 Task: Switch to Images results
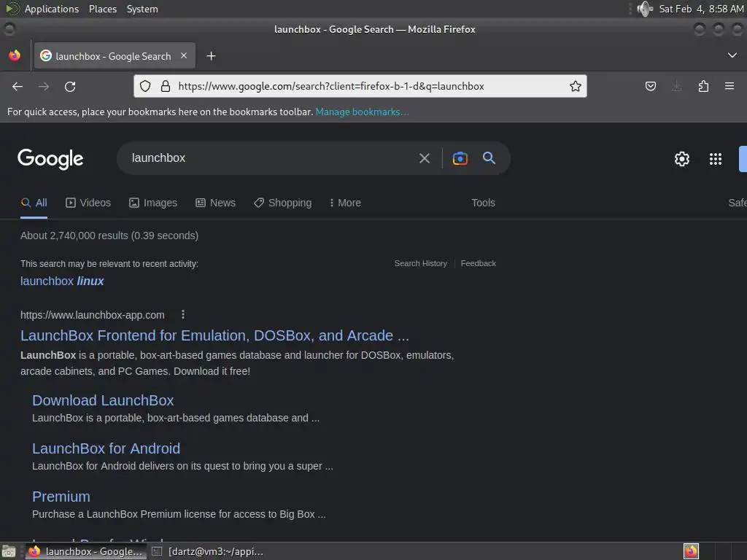pos(153,203)
